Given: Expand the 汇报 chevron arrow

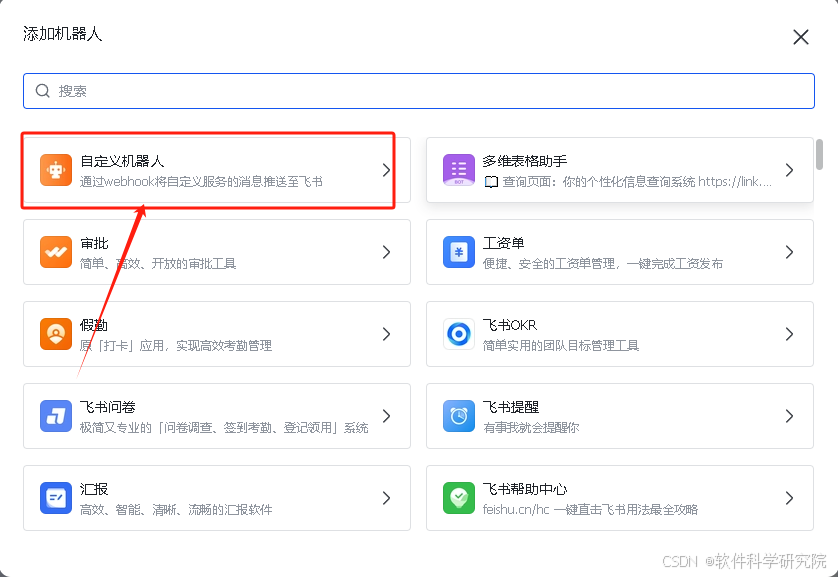Looking at the screenshot, I should 386,498.
